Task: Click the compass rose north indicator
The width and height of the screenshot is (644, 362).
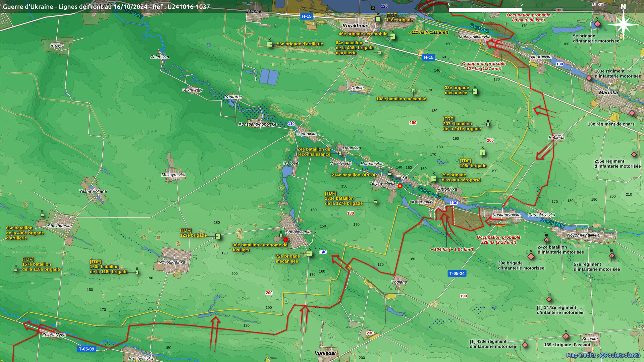Action: point(623,24)
